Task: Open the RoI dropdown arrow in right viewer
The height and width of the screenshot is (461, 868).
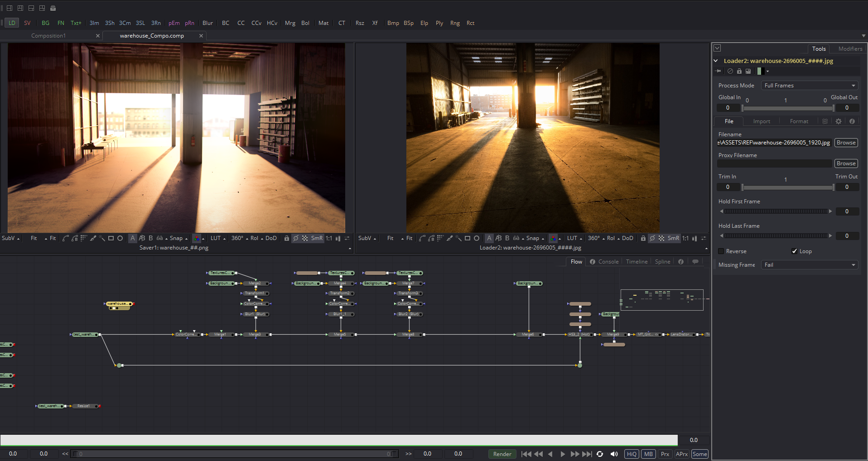Action: [x=618, y=239]
